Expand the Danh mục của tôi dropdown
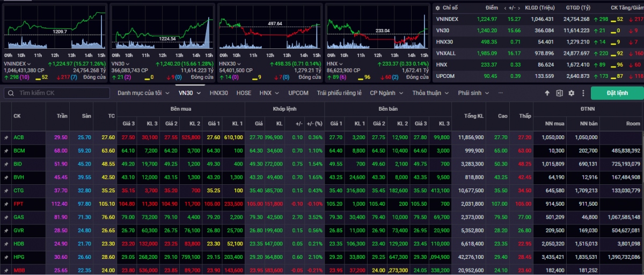Image resolution: width=644 pixels, height=275 pixels. coord(143,93)
